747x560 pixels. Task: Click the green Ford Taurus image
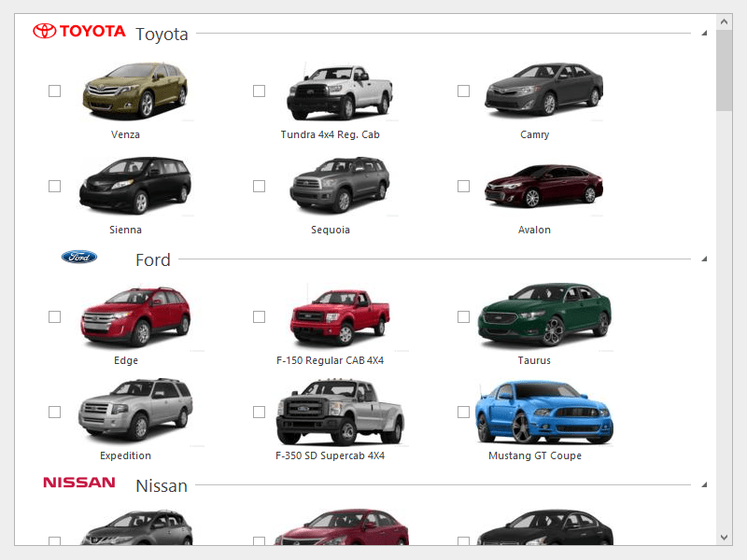pos(543,316)
